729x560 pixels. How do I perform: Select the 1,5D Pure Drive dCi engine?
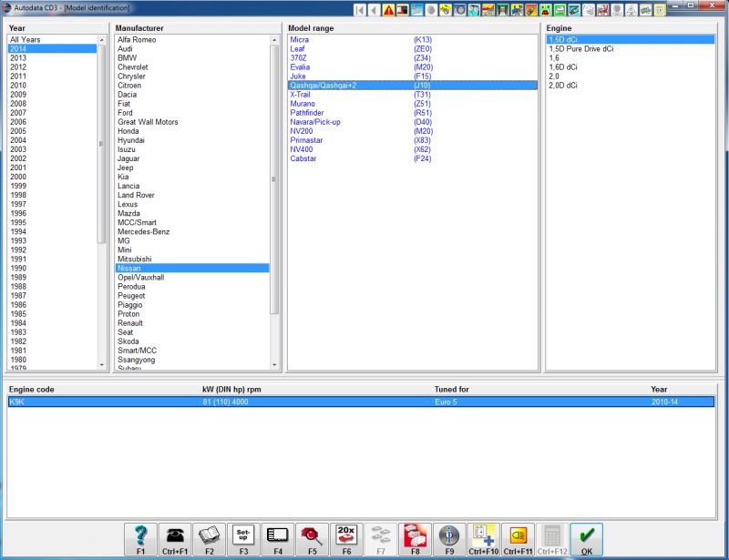click(631, 49)
